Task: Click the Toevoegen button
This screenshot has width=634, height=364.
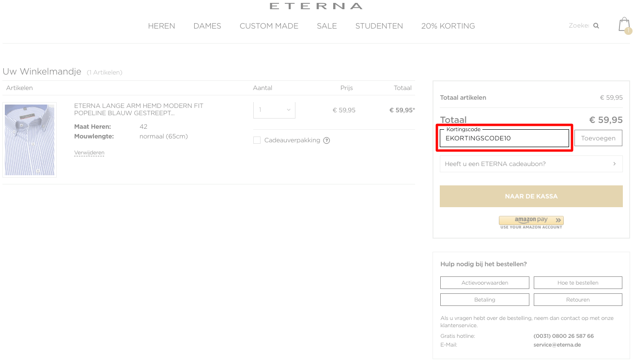Action: tap(598, 138)
